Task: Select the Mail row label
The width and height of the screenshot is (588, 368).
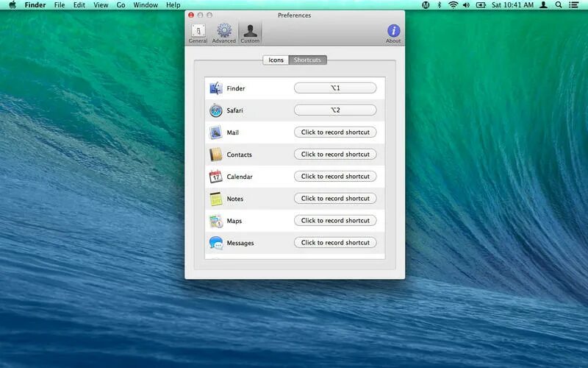Action: coord(232,132)
